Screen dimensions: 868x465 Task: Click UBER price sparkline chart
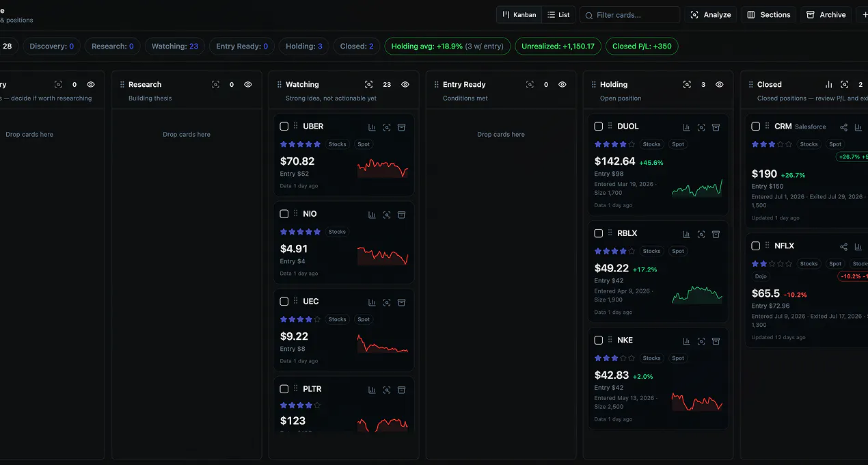pyautogui.click(x=383, y=168)
